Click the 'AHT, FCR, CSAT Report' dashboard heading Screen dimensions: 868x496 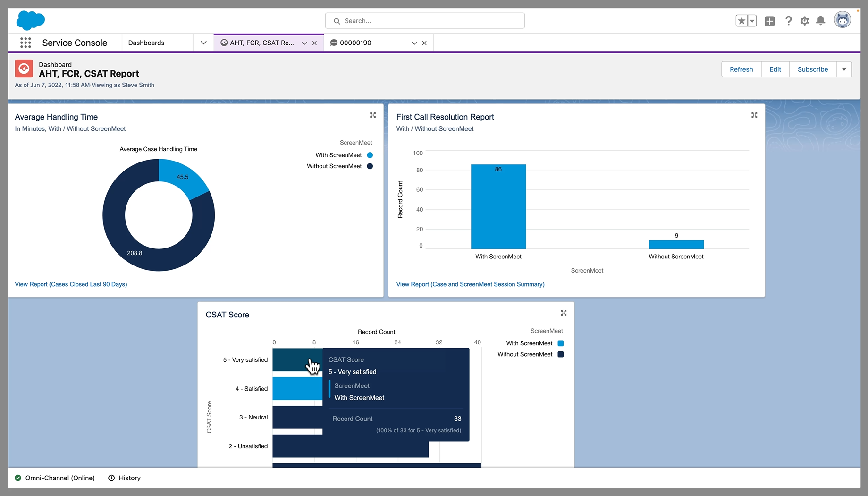[89, 74]
